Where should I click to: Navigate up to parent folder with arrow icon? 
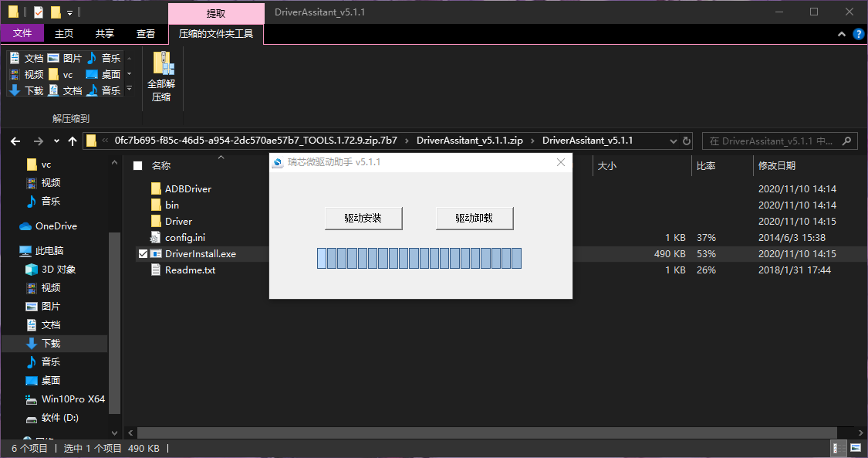tap(72, 140)
